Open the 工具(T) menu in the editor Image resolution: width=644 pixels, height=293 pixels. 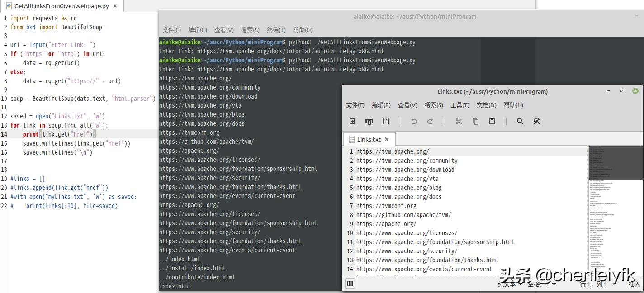(x=460, y=105)
